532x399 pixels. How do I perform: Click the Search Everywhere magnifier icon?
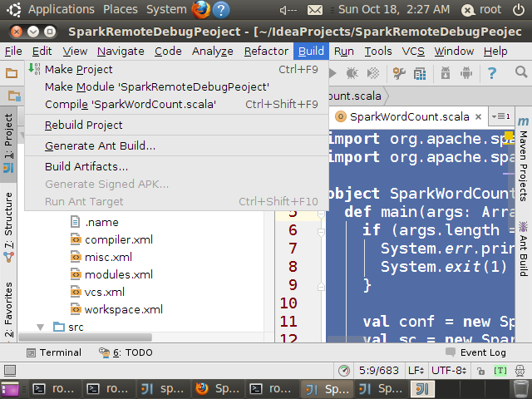click(521, 72)
